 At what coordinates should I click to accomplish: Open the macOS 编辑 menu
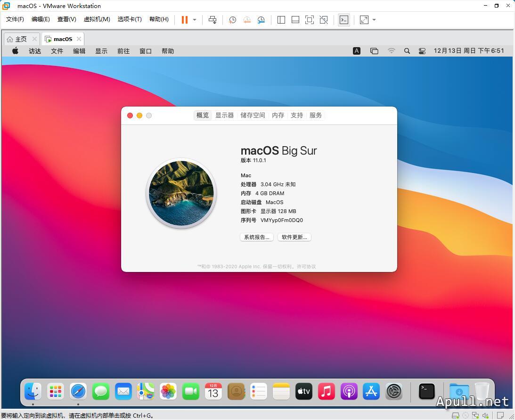point(79,51)
